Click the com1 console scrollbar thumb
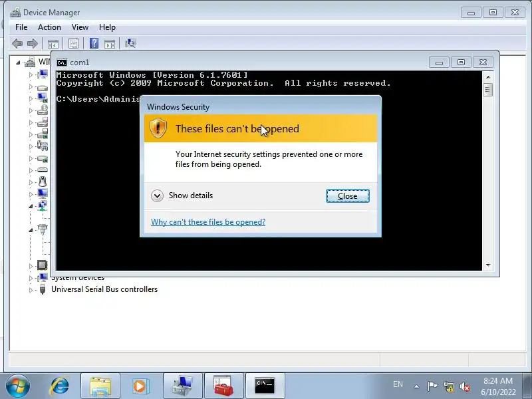The width and height of the screenshot is (532, 399). (x=488, y=90)
